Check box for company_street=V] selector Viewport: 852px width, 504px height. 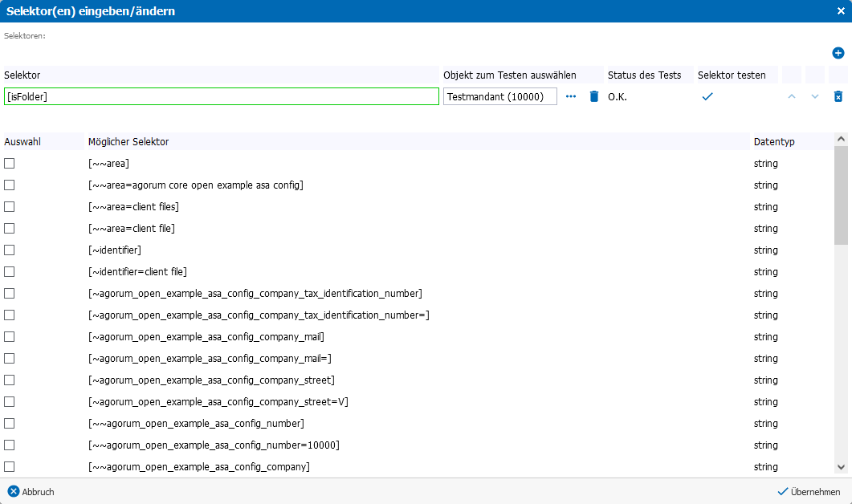[10, 402]
